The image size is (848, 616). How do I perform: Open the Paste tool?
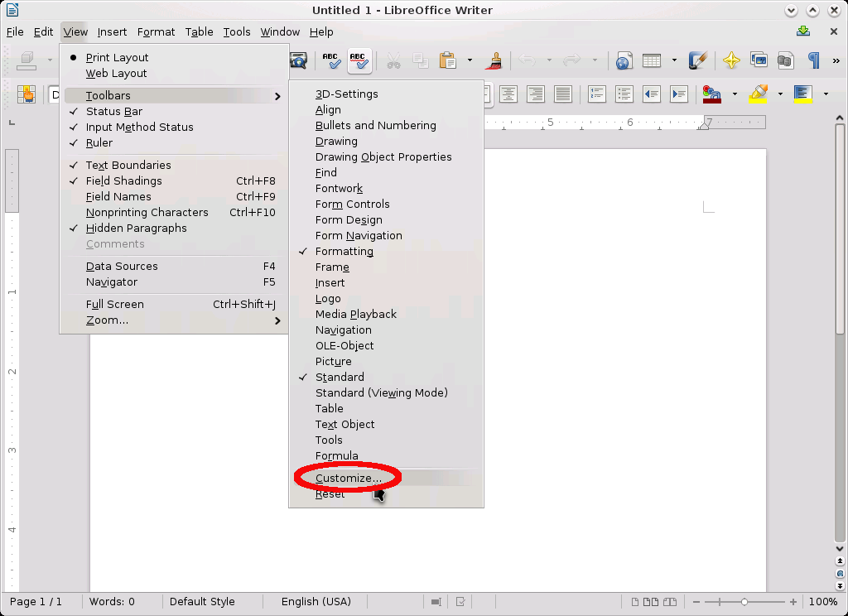click(x=448, y=60)
